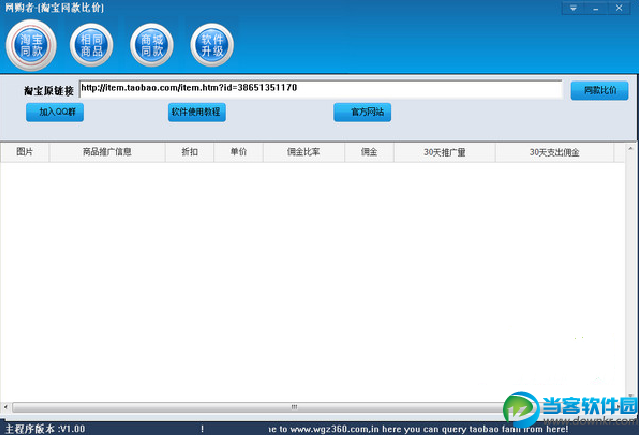Viewport: 639px width, 435px height.
Task: Focus the 淘宝原链接 URL input field
Action: (321, 89)
